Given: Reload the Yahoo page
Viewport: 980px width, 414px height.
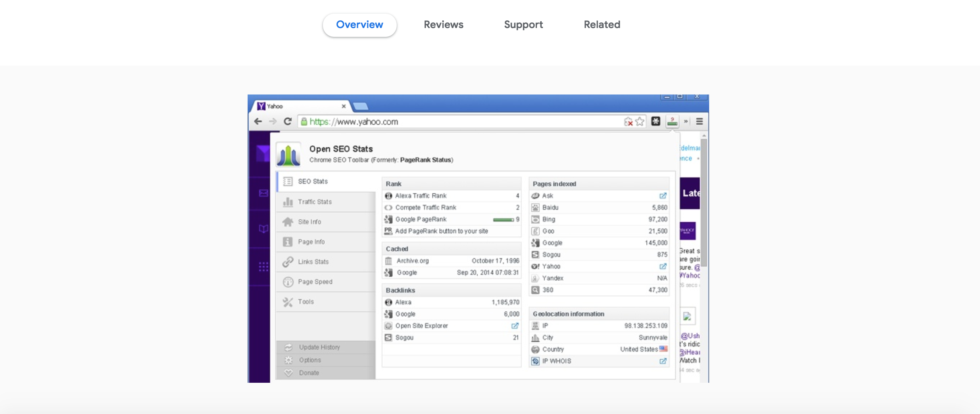Looking at the screenshot, I should point(288,121).
